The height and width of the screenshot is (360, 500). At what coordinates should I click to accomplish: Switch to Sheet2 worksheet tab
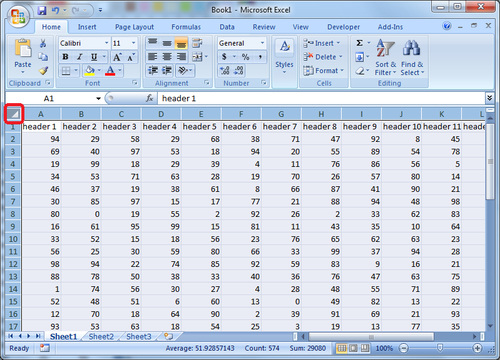(101, 337)
